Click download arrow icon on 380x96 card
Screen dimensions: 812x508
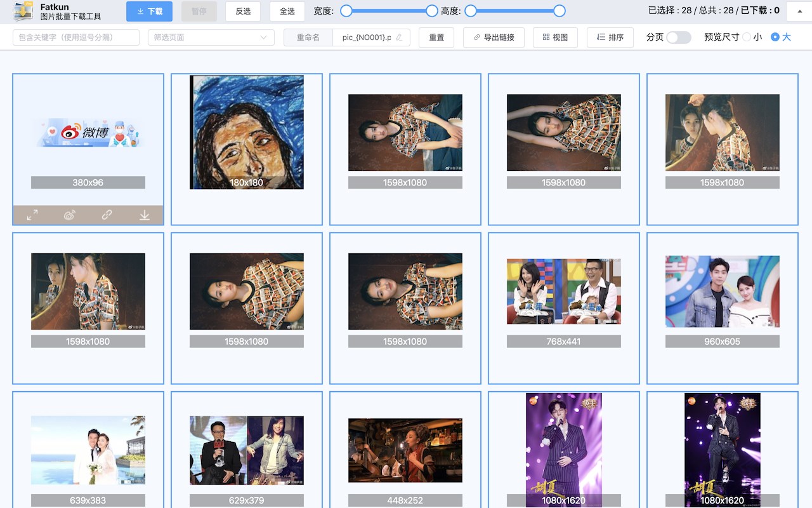point(145,215)
